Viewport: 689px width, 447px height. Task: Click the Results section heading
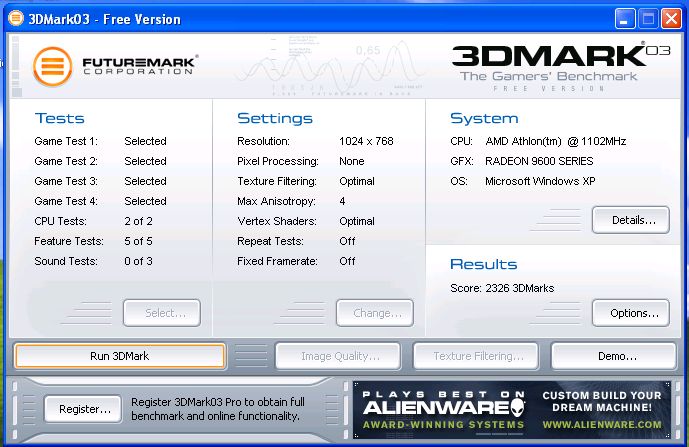point(484,264)
